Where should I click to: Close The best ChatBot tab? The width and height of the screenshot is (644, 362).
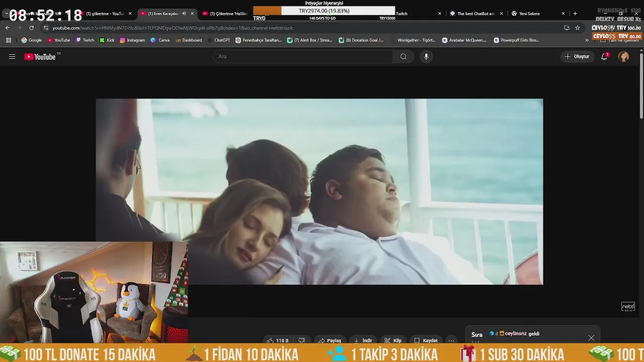502,14
